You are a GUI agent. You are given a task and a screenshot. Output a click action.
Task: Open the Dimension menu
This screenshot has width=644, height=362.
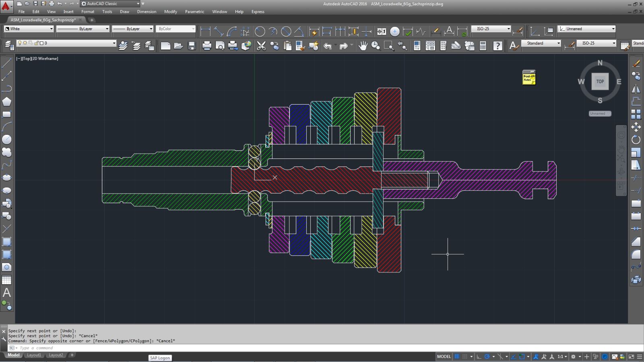point(147,12)
